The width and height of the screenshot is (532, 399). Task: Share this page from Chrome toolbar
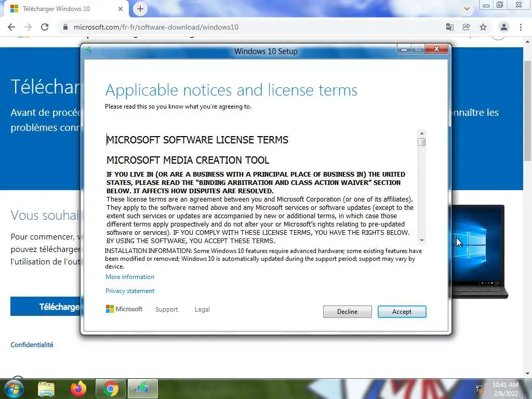pyautogui.click(x=466, y=27)
